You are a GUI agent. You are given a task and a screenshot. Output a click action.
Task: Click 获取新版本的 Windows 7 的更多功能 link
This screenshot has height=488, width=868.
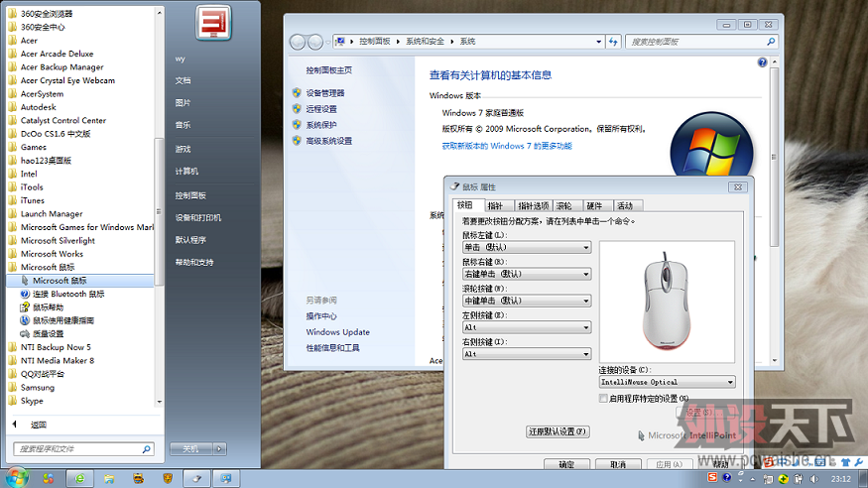pos(507,146)
